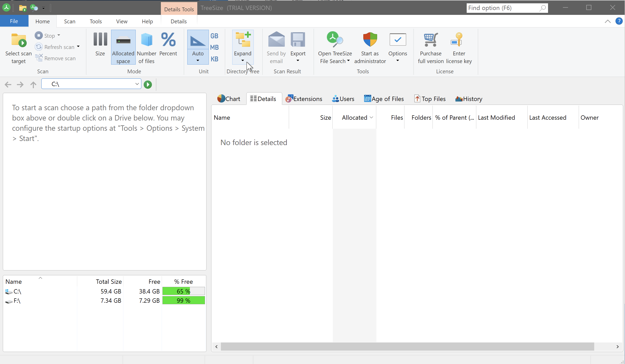Click the Expand directory tree icon
Screen dimensions: 625x364
point(243,40)
